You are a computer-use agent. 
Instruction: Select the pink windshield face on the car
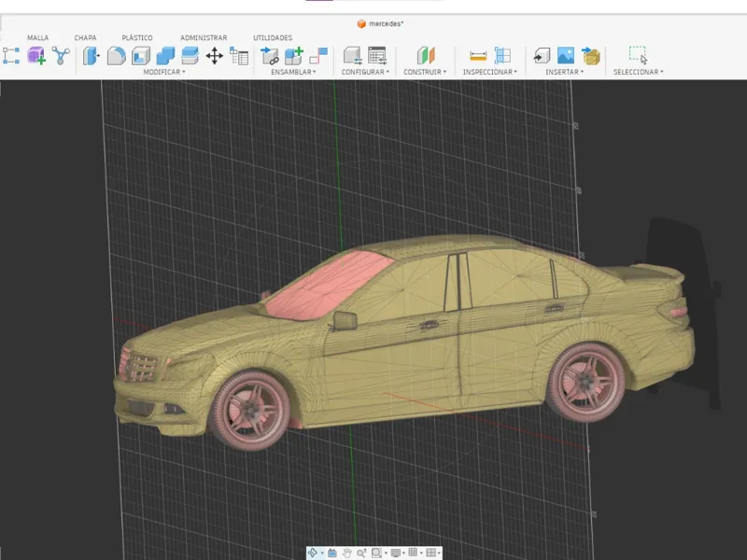(329, 286)
